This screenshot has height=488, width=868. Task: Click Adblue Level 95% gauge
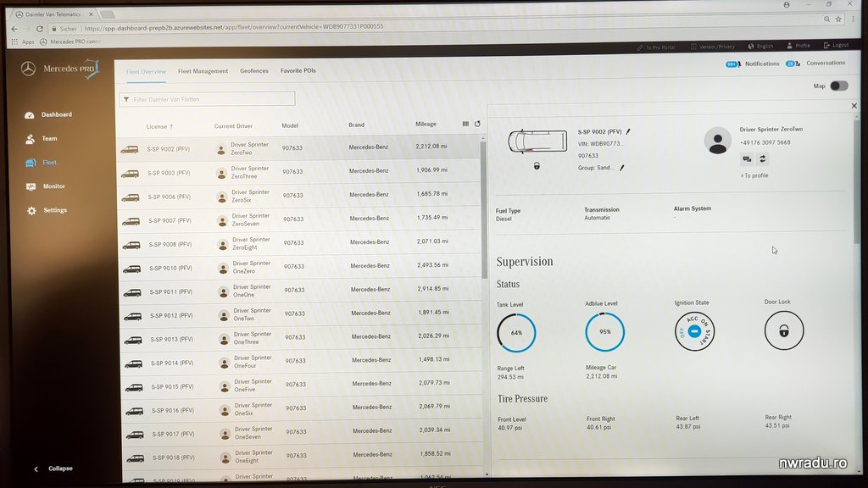pos(604,332)
